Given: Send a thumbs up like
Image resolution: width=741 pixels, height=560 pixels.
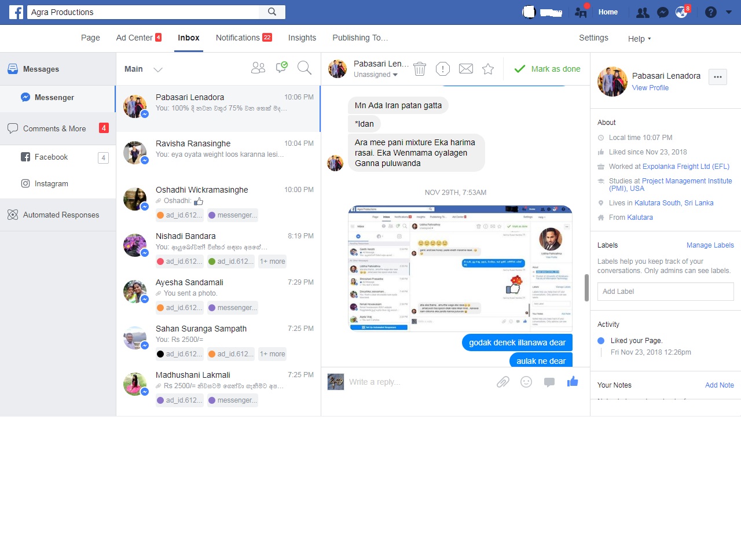Looking at the screenshot, I should [x=573, y=381].
